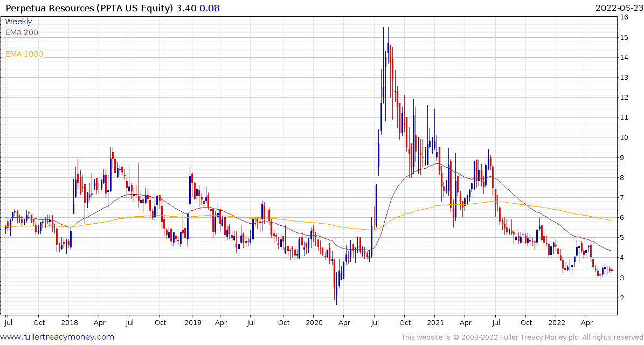Image resolution: width=644 pixels, height=345 pixels.
Task: Click the Apr label following 2022
Action: (x=587, y=322)
